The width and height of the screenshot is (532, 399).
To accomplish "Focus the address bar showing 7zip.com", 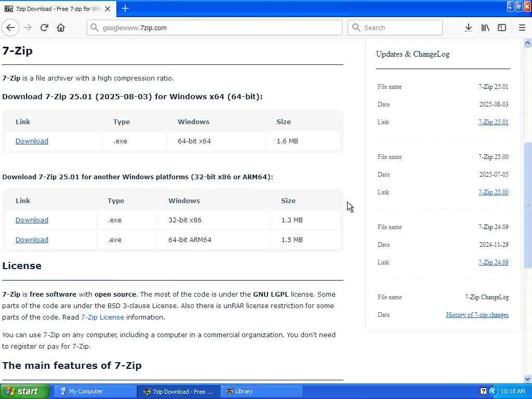I will tap(215, 28).
